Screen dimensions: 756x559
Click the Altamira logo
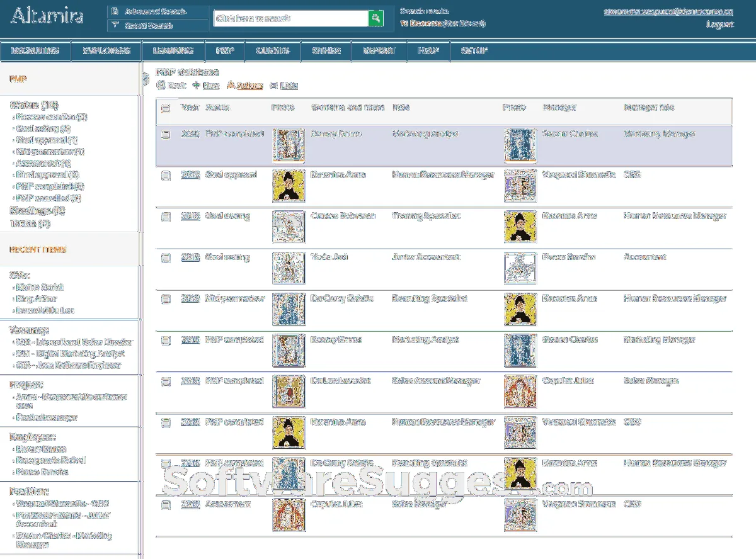[47, 16]
